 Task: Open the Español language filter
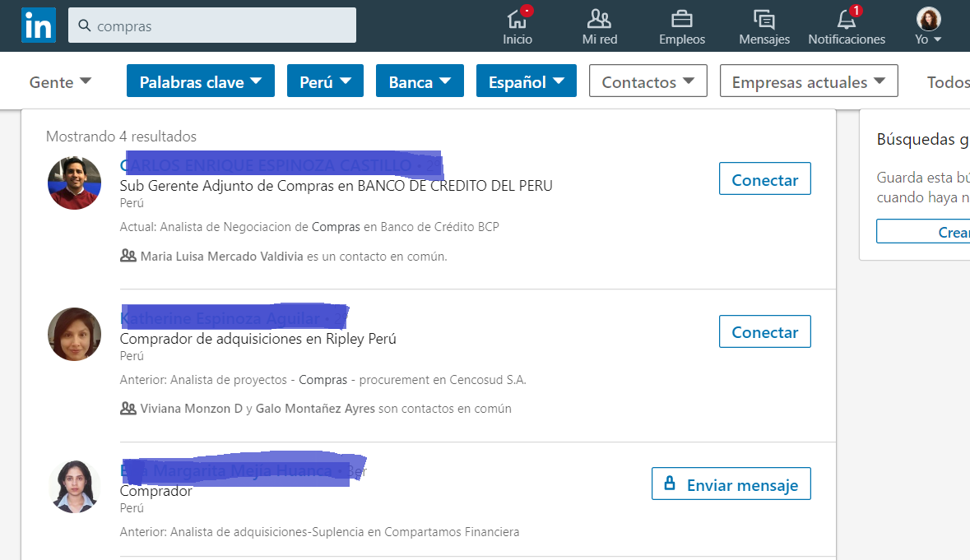526,81
